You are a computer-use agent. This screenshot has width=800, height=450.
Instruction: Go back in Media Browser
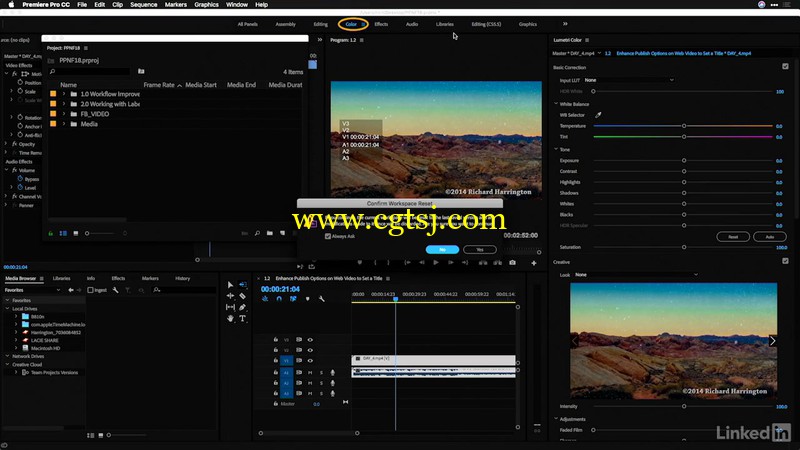point(71,290)
